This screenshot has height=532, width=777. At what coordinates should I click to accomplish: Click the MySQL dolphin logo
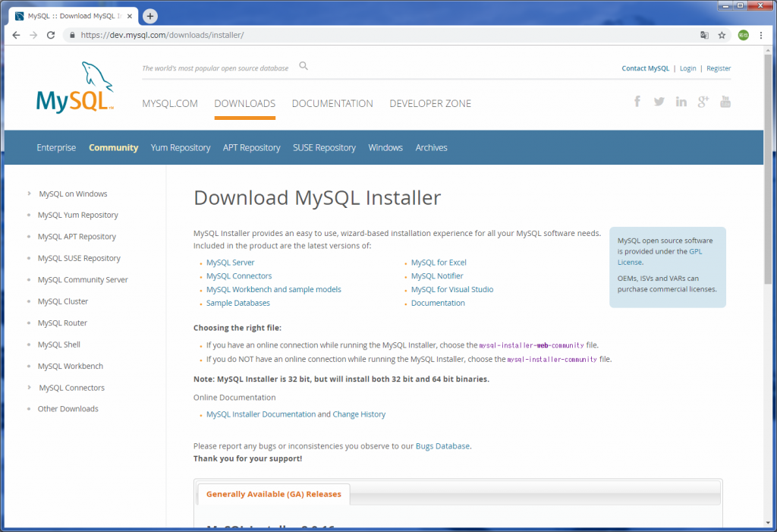75,88
